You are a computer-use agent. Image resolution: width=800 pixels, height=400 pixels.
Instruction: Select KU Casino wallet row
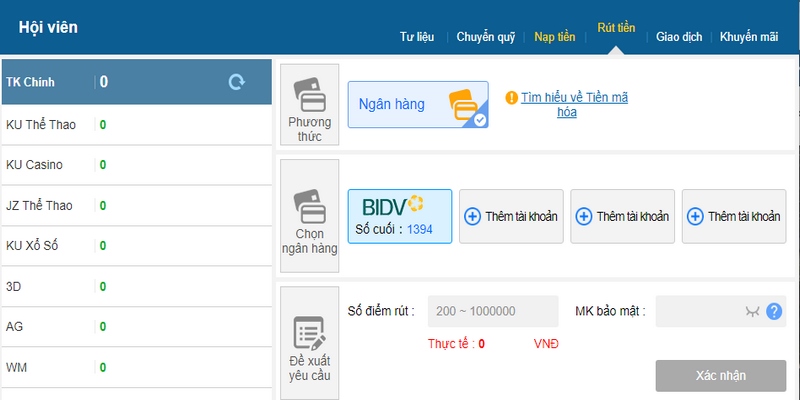(x=136, y=164)
